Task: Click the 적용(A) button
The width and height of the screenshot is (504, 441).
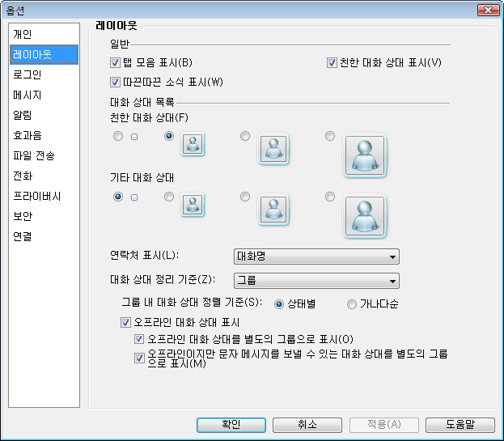Action: tap(383, 425)
